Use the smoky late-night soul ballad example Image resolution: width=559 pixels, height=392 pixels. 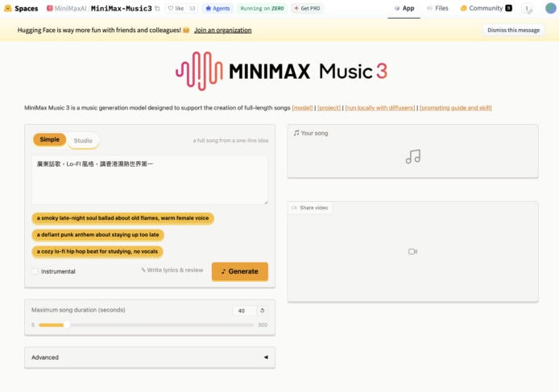click(122, 218)
